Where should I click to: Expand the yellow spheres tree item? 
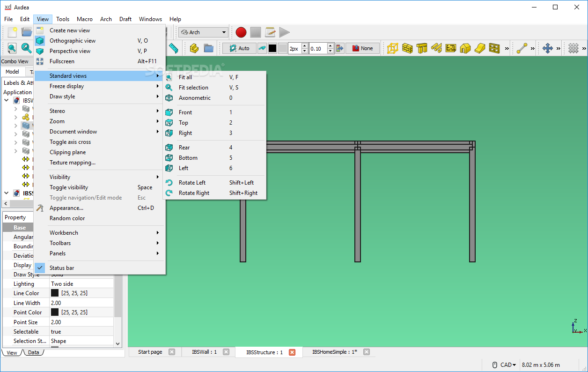click(x=15, y=117)
